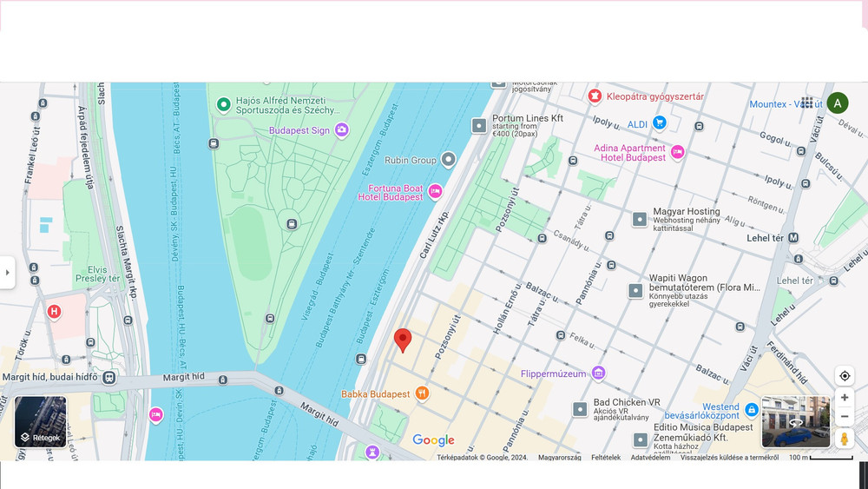This screenshot has width=868, height=489.
Task: Center map on my location
Action: click(845, 376)
